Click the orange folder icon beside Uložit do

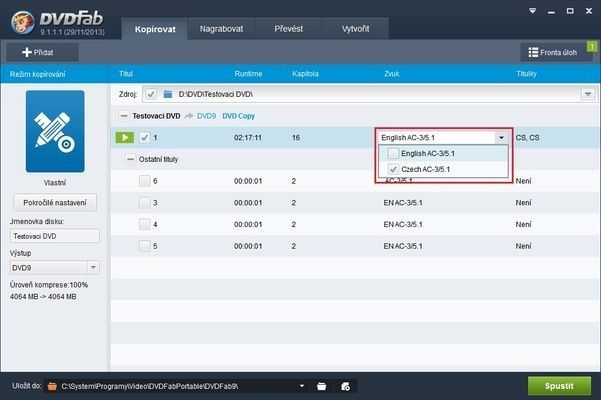click(x=52, y=386)
